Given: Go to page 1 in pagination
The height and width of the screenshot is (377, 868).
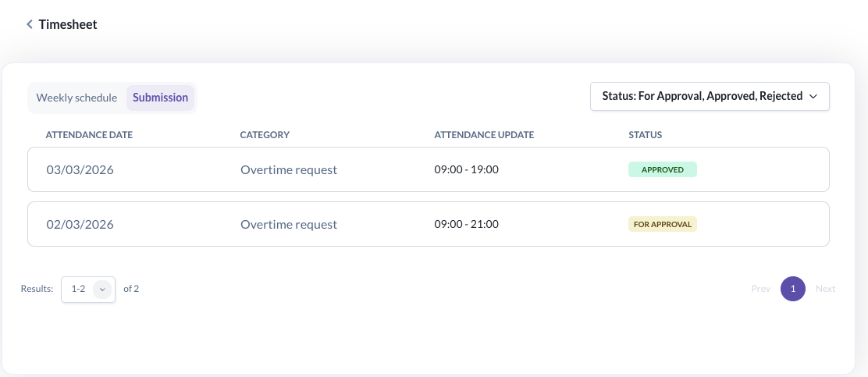Looking at the screenshot, I should 792,289.
